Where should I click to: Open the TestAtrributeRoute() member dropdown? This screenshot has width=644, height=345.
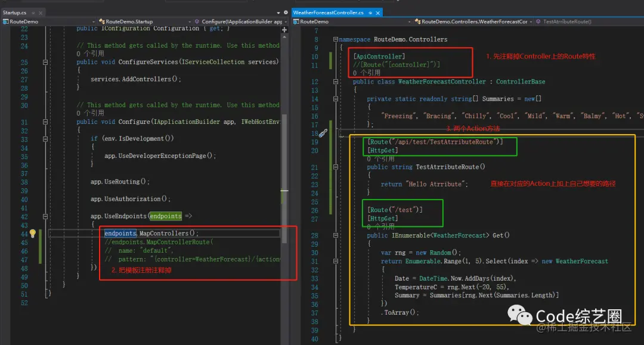coord(589,21)
